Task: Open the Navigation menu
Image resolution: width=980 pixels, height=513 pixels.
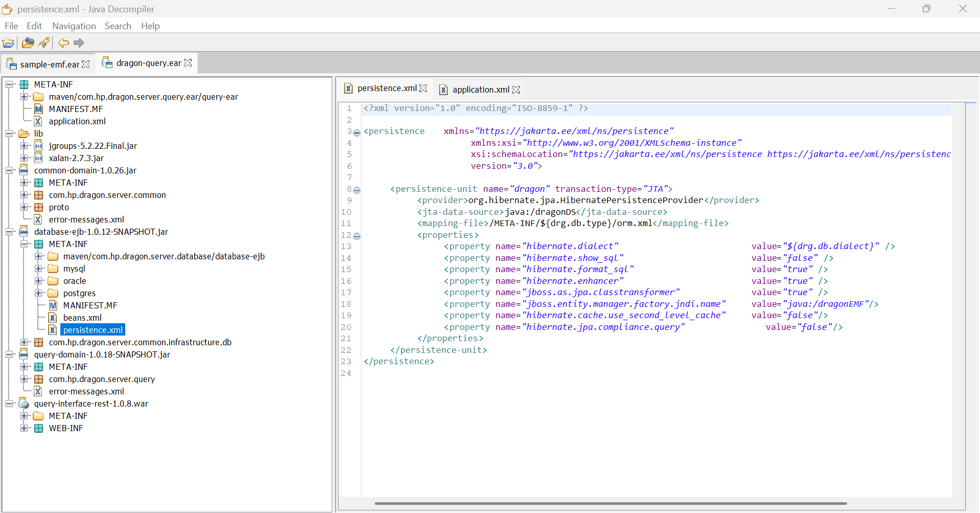Action: pyautogui.click(x=74, y=26)
